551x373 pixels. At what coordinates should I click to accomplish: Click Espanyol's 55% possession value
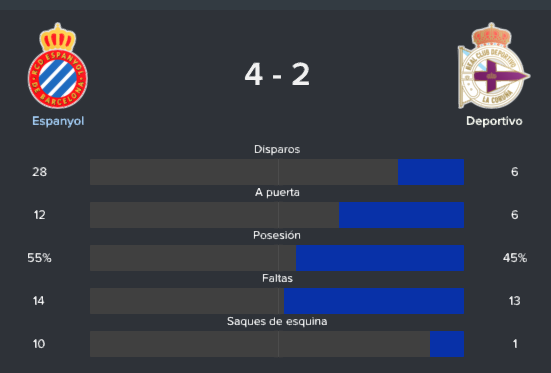[39, 258]
